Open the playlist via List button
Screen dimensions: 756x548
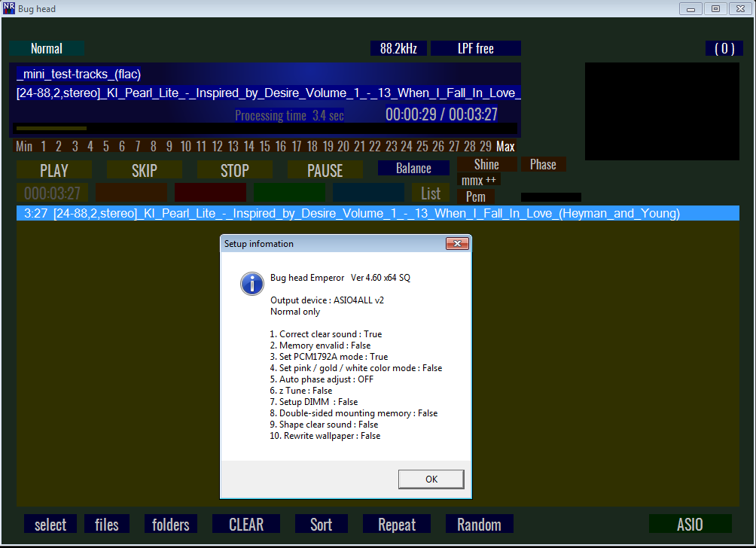pyautogui.click(x=431, y=193)
